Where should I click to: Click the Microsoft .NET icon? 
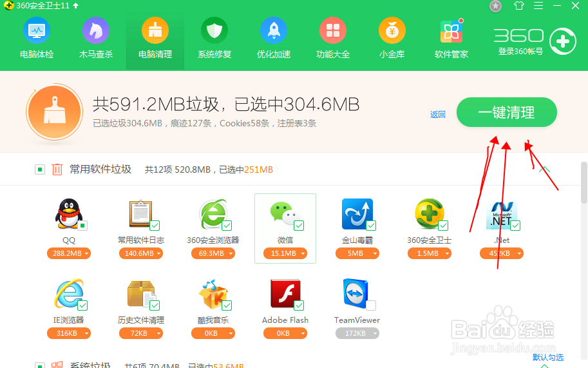pos(501,215)
